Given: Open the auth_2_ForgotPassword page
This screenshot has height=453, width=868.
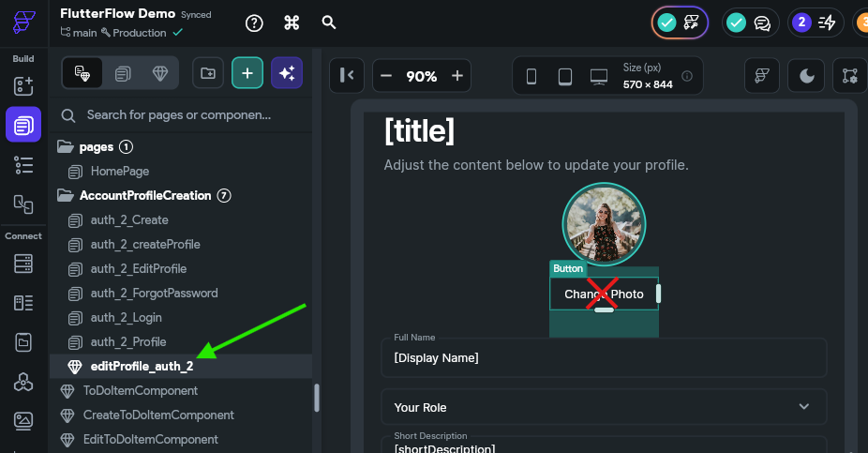Looking at the screenshot, I should (x=154, y=293).
